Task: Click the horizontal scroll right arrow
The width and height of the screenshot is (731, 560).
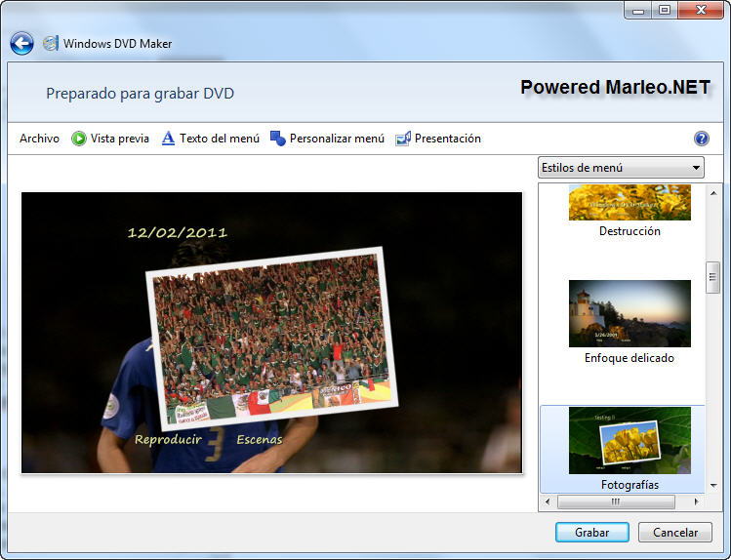Action: click(696, 501)
